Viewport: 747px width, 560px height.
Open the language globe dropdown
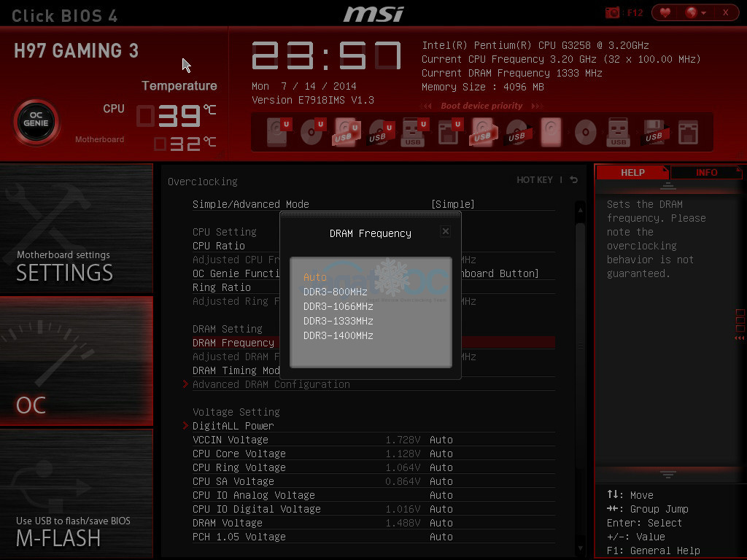(694, 12)
